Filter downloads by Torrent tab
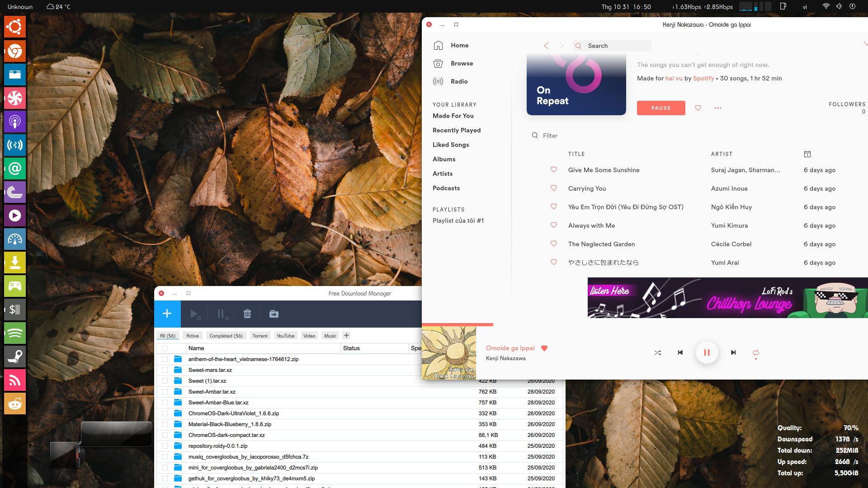 tap(260, 336)
